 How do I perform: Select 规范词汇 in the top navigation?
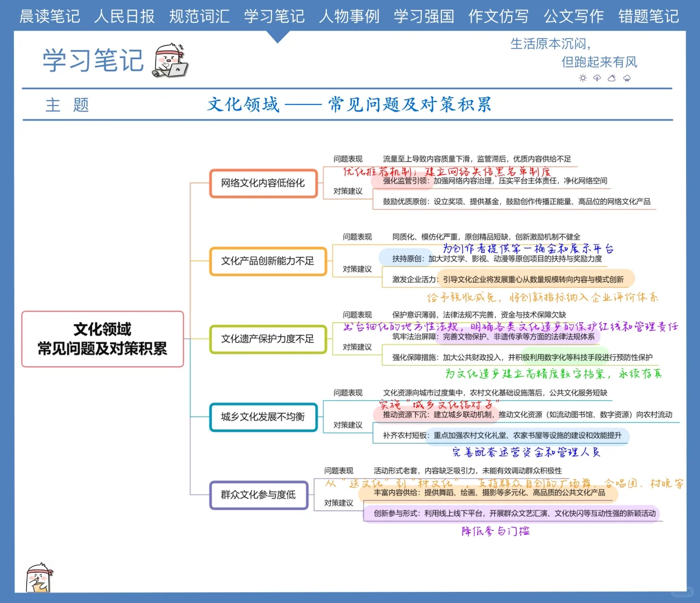coord(199,17)
